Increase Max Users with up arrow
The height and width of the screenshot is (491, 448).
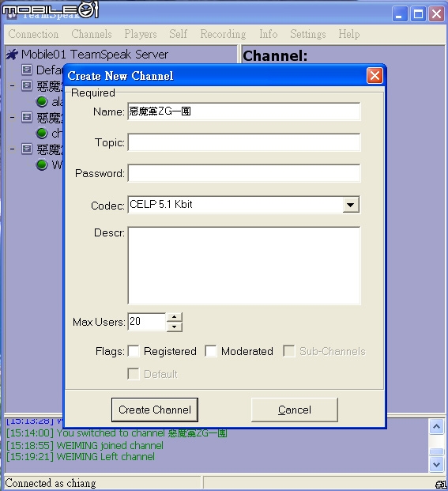click(175, 317)
